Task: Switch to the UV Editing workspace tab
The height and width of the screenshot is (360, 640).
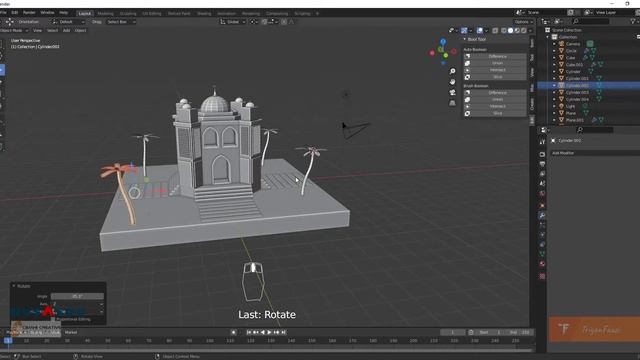Action: pos(152,13)
